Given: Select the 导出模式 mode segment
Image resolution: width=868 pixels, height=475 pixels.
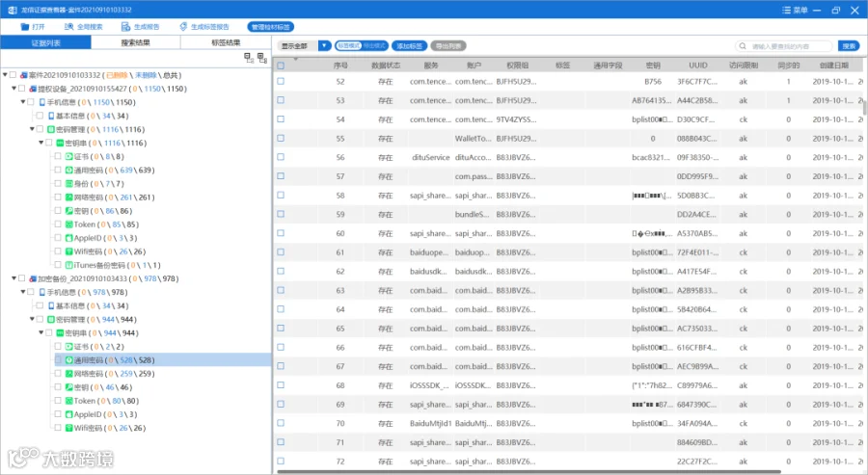Looking at the screenshot, I should 375,46.
